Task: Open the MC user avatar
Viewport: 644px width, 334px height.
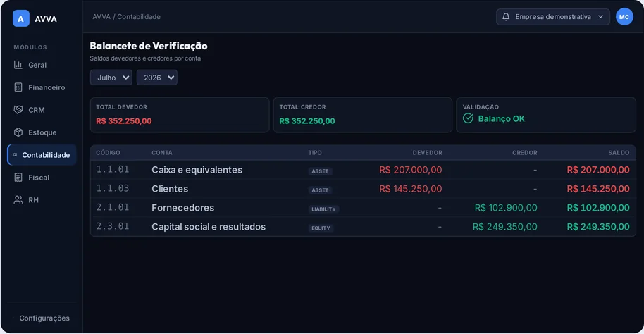Action: tap(624, 17)
